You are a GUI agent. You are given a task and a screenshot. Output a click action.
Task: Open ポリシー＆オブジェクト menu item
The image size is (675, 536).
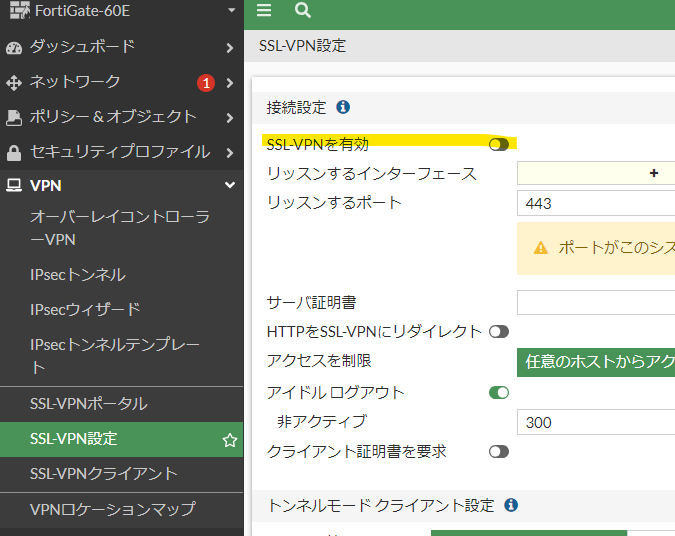tap(113, 117)
